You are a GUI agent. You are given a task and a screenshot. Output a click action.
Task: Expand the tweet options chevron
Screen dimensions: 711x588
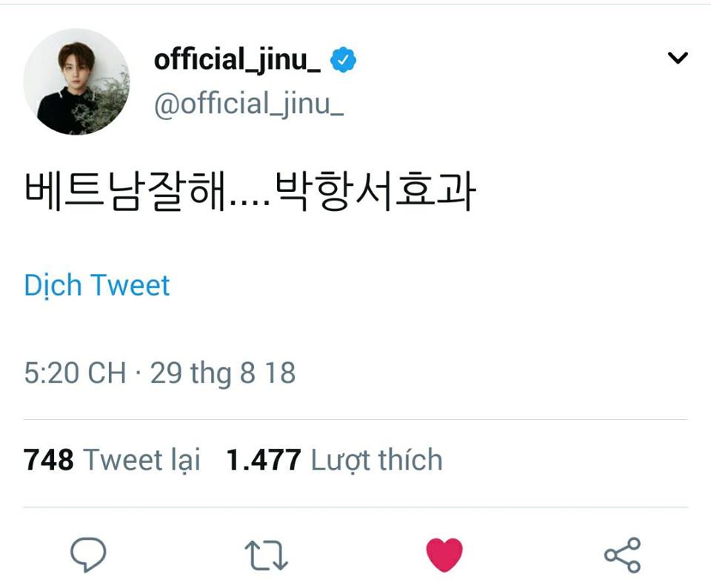[678, 58]
